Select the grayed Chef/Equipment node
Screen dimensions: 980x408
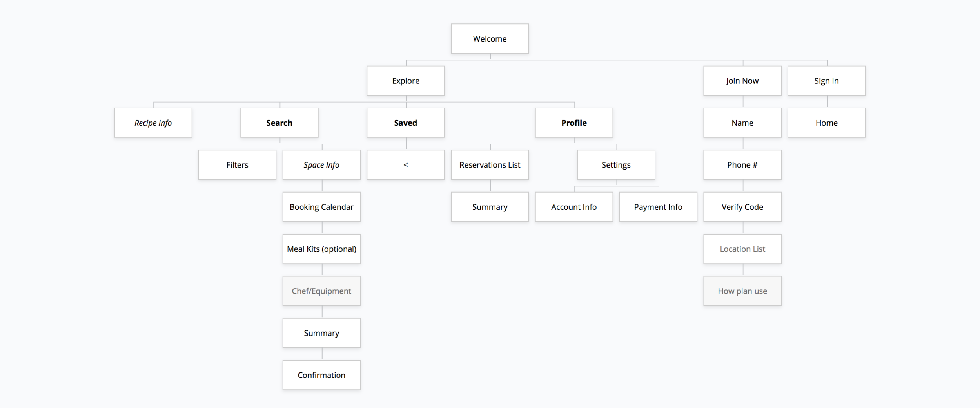(321, 291)
